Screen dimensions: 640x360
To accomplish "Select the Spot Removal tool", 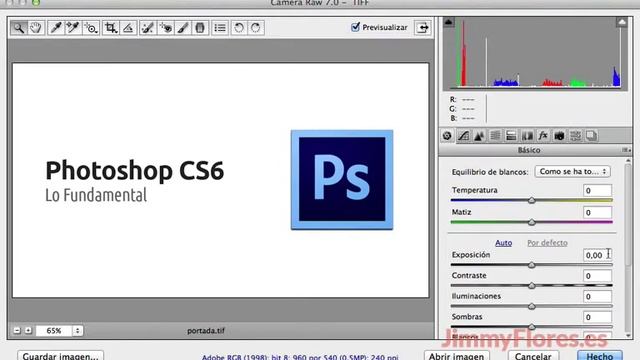I will (148, 28).
